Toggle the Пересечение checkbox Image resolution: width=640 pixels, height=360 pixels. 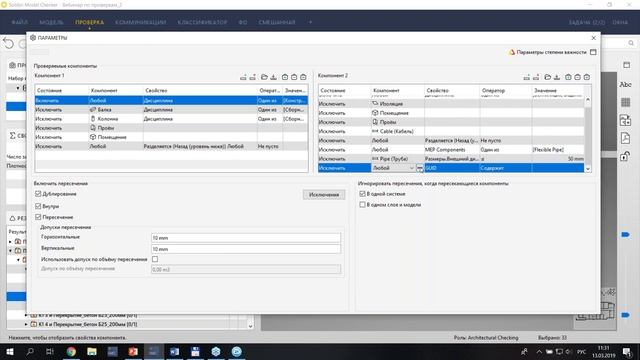click(38, 217)
